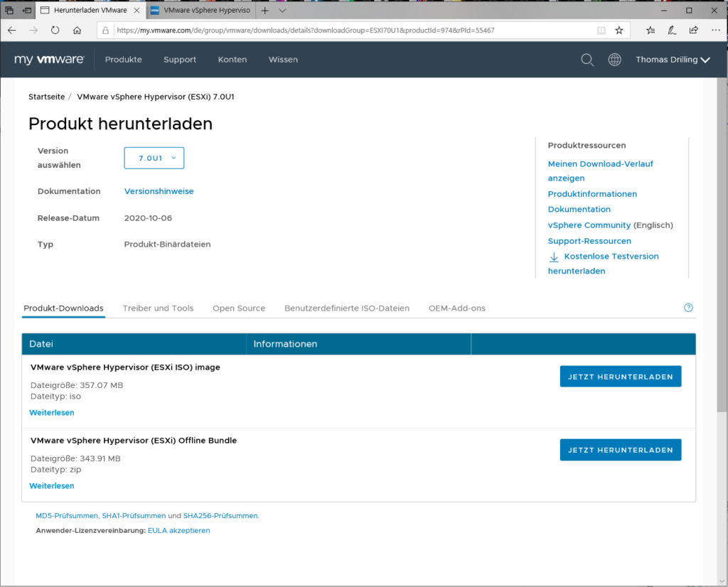The height and width of the screenshot is (587, 728).
Task: Show MD5-Prüfsummen
Action: 67,515
